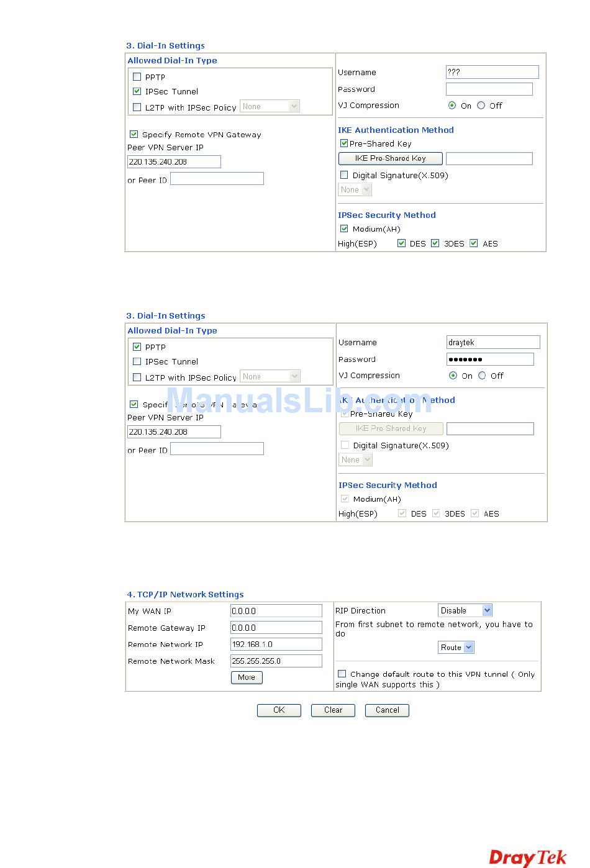
Task: Enable Change default route to VPN tunnel
Action: pyautogui.click(x=342, y=674)
